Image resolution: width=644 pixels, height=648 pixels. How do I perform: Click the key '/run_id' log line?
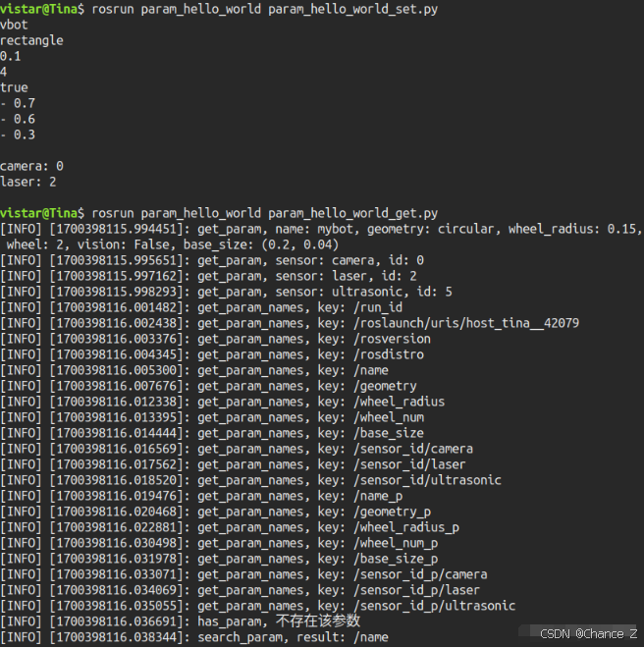point(201,307)
